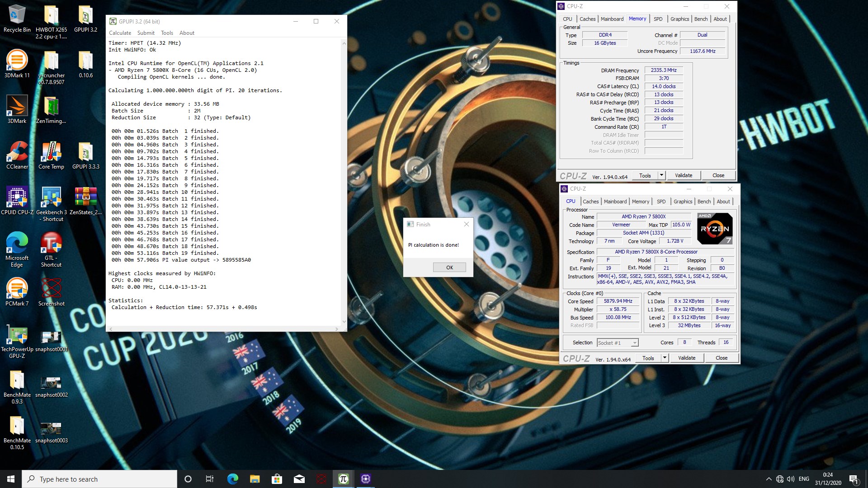
Task: Close the Finish dialog with X
Action: tap(467, 224)
